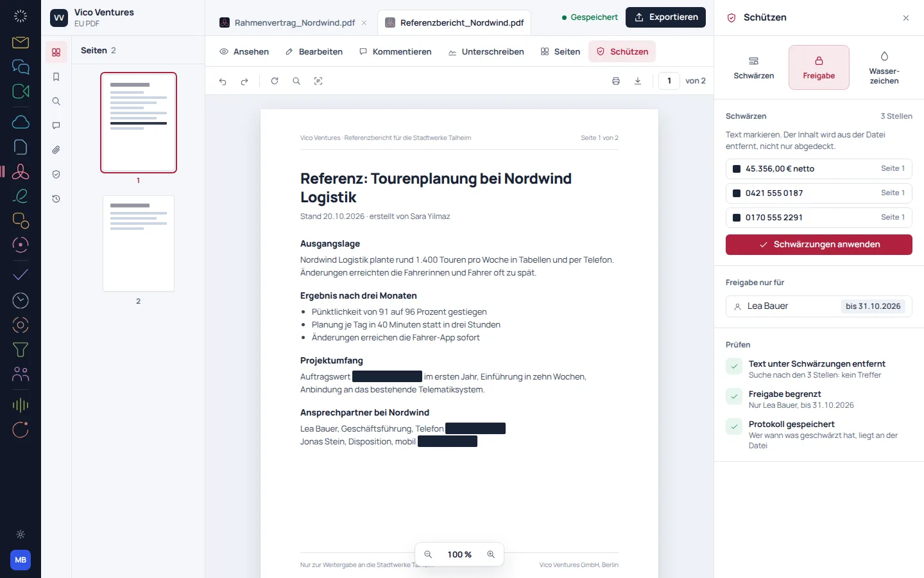Print the document
Screen dimensions: 924x578
(616, 81)
